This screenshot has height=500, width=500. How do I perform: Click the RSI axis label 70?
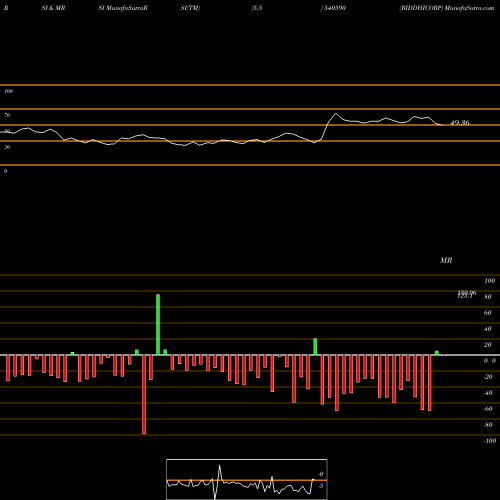7,115
